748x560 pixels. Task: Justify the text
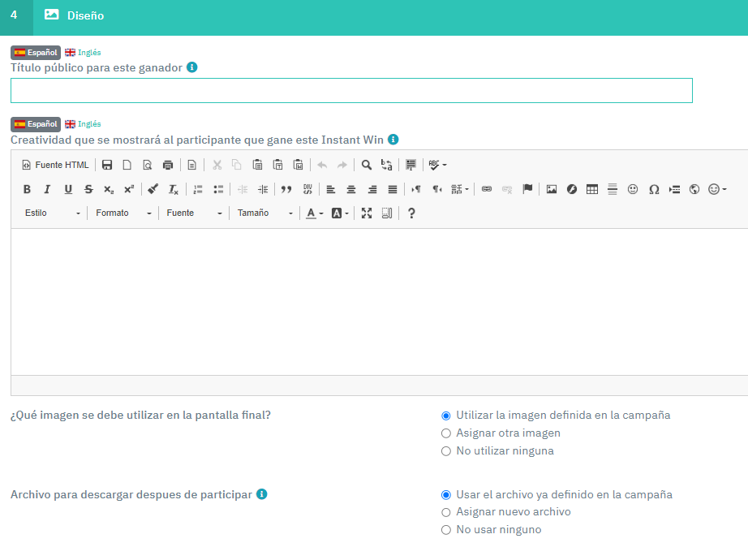point(392,190)
